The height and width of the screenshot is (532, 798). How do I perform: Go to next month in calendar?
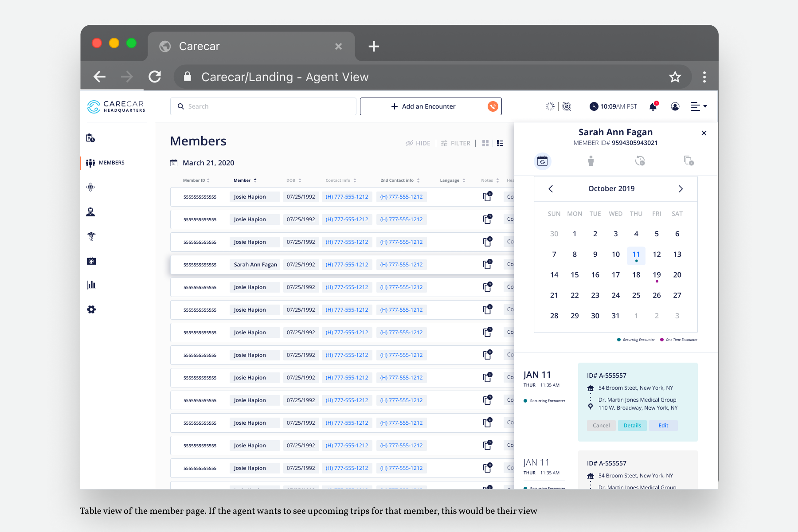tap(681, 189)
